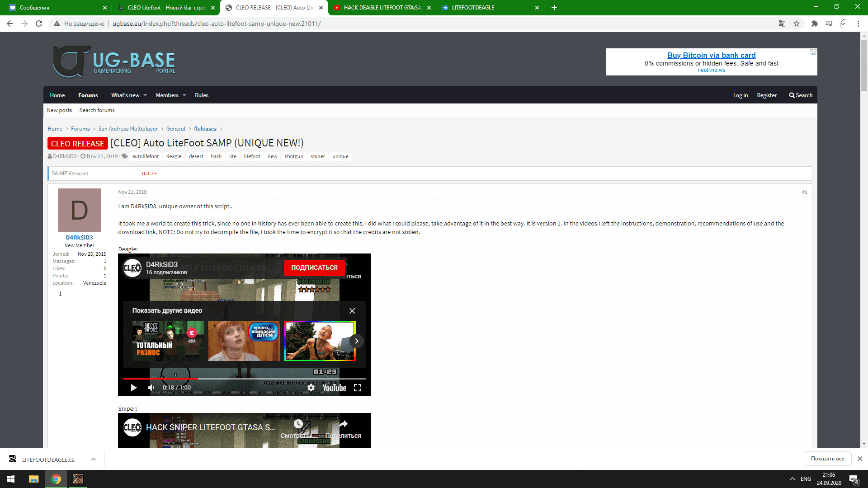The image size is (868, 488).
Task: Enter fullscreen for the Deagle video
Action: pyautogui.click(x=358, y=388)
